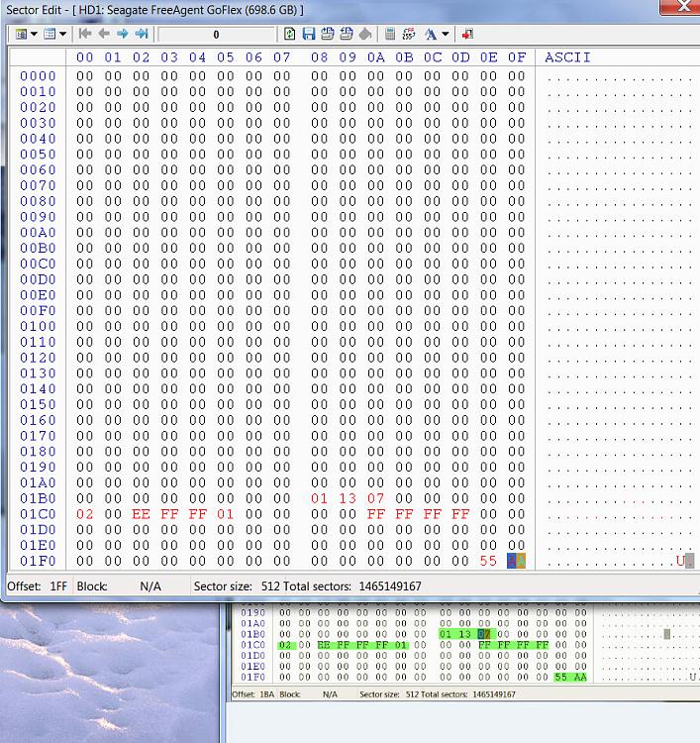The width and height of the screenshot is (700, 743).
Task: Click the restore sector from file icon
Action: [347, 34]
